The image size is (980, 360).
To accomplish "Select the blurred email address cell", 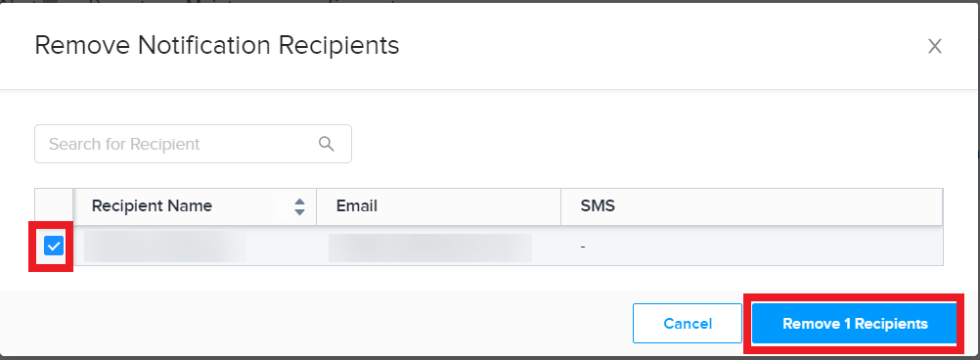I will coord(430,247).
